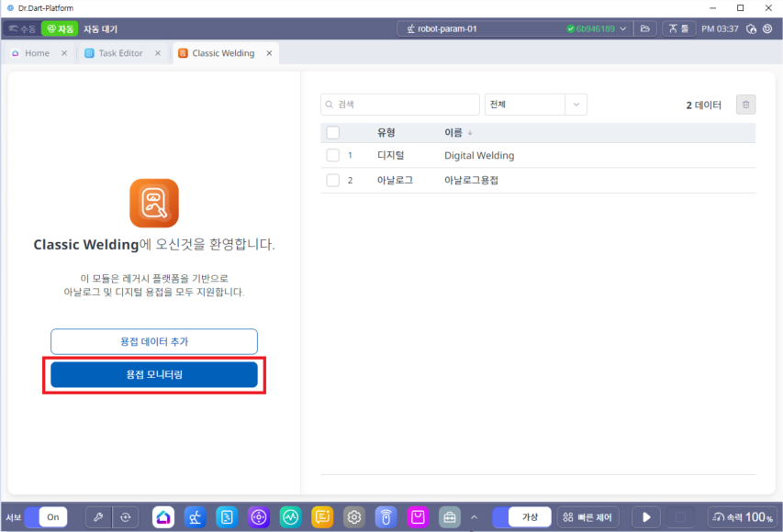783x532 pixels.
Task: Check the box for Digital Welding row
Action: [333, 156]
